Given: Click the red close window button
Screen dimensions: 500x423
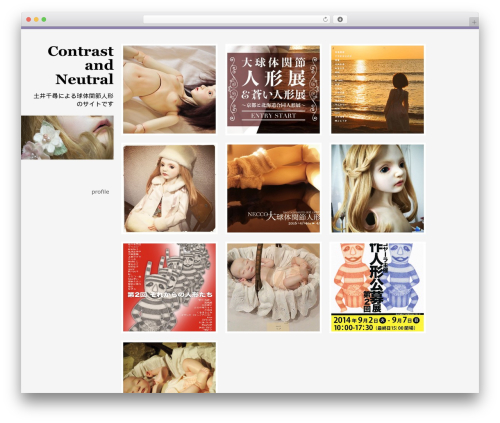Looking at the screenshot, I should click(29, 19).
